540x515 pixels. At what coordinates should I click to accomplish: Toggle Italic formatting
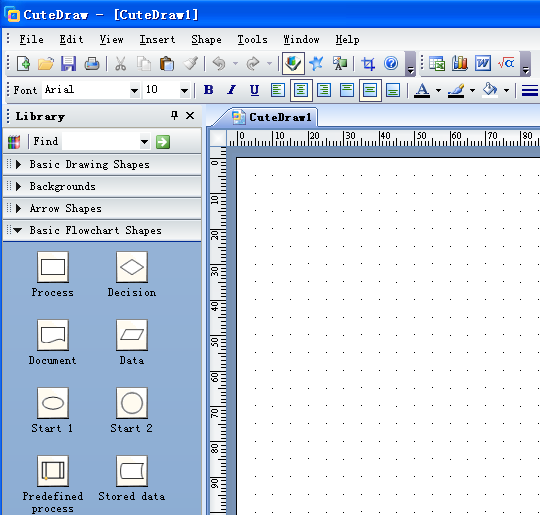tap(231, 90)
